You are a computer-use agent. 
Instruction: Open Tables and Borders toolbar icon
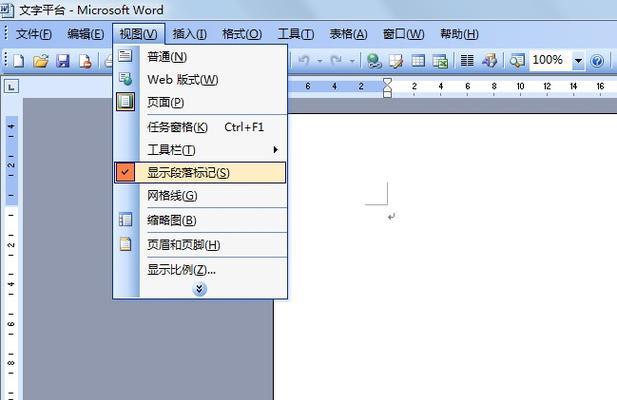click(396, 61)
